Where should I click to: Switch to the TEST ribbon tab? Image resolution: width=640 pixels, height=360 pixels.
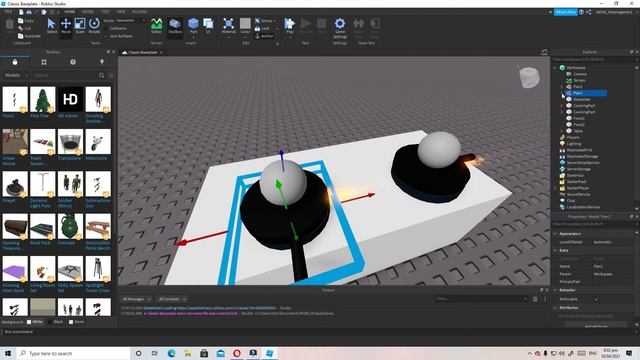click(105, 12)
